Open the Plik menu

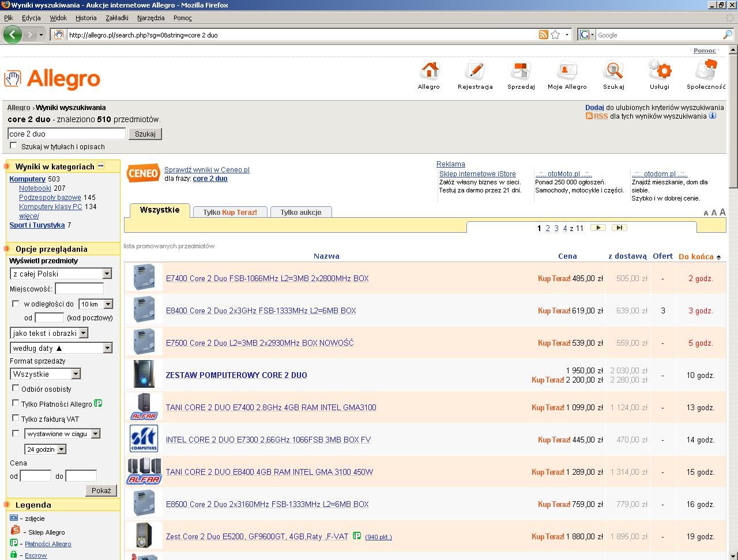click(9, 18)
